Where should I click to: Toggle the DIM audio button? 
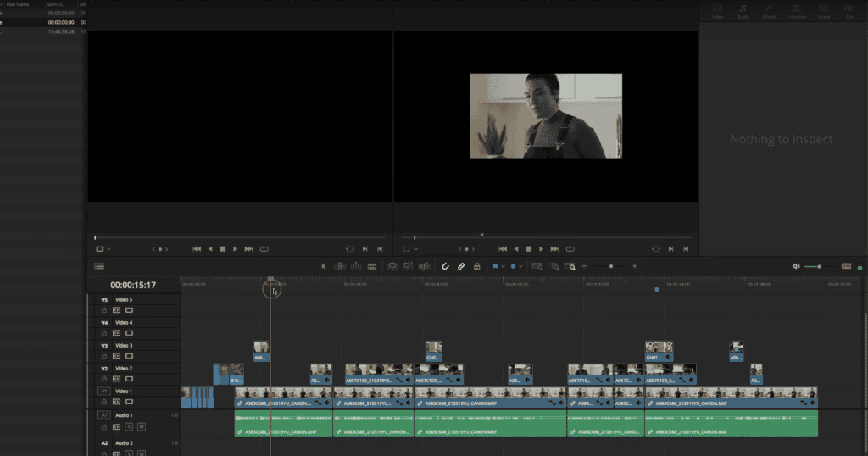coord(847,266)
